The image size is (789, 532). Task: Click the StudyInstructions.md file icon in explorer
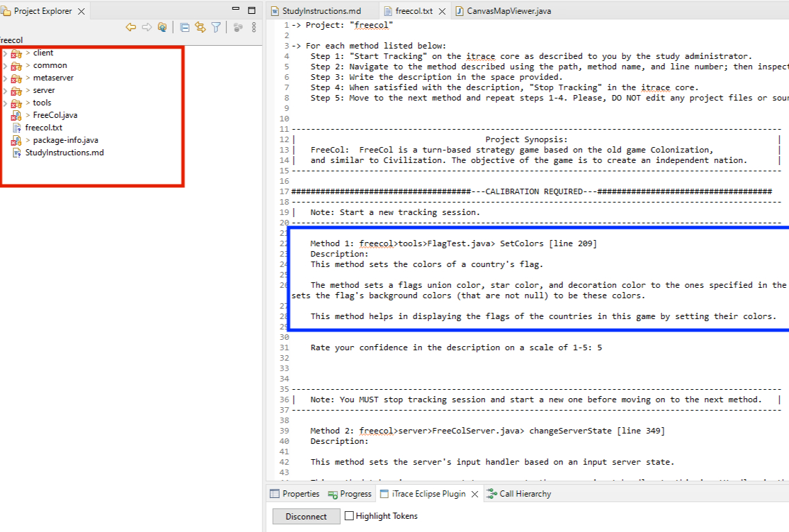click(x=17, y=153)
